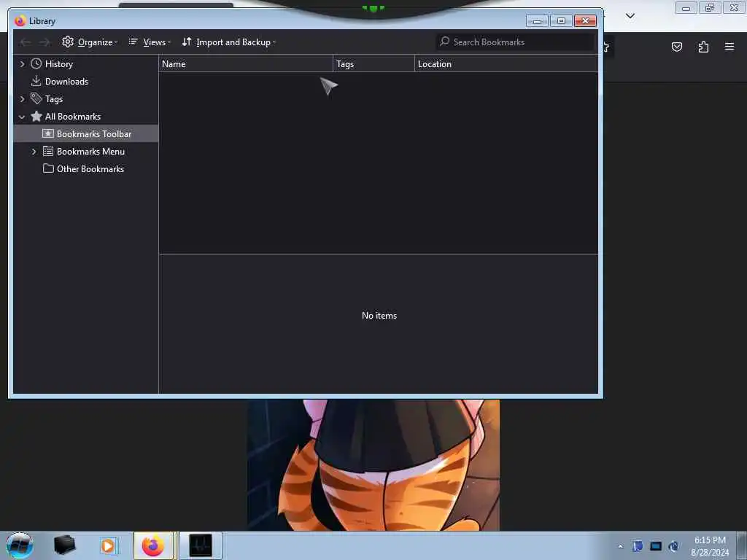Image resolution: width=747 pixels, height=560 pixels.
Task: Open the Views menu
Action: (149, 42)
